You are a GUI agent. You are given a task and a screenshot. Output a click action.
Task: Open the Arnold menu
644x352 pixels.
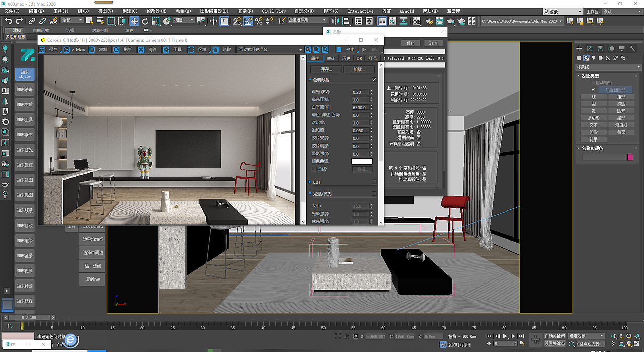(407, 11)
